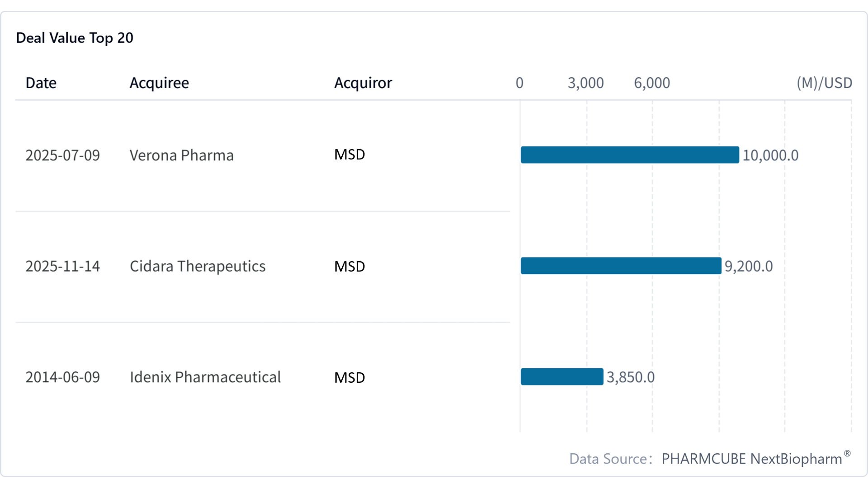Select the 9,200.0 Cidara Therapeutics bar
This screenshot has width=868, height=488.
(x=621, y=266)
